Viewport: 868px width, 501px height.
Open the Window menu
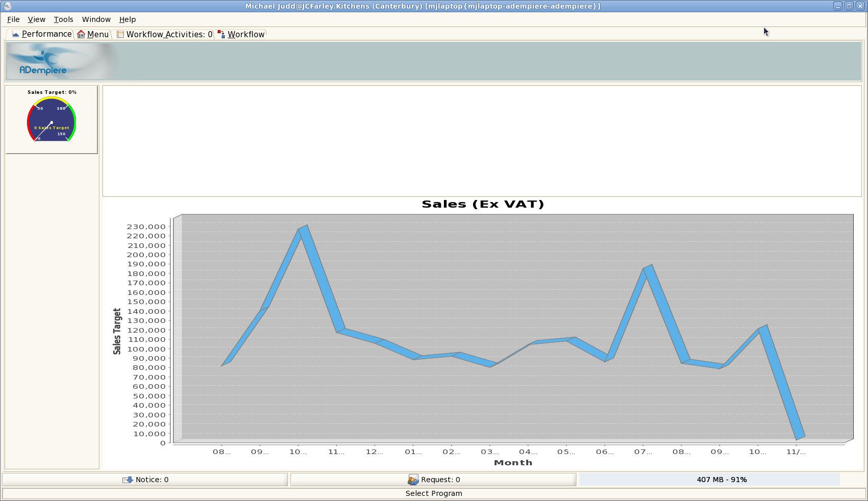click(96, 19)
